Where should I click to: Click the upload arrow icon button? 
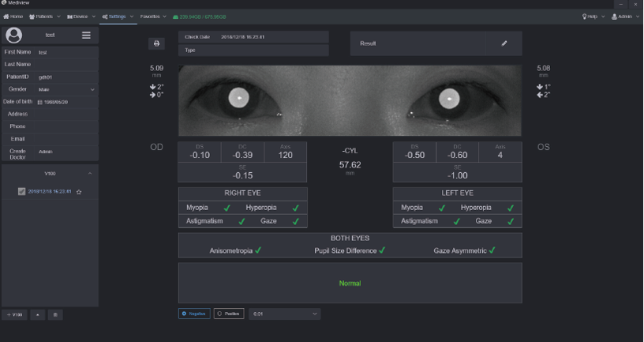point(37,314)
